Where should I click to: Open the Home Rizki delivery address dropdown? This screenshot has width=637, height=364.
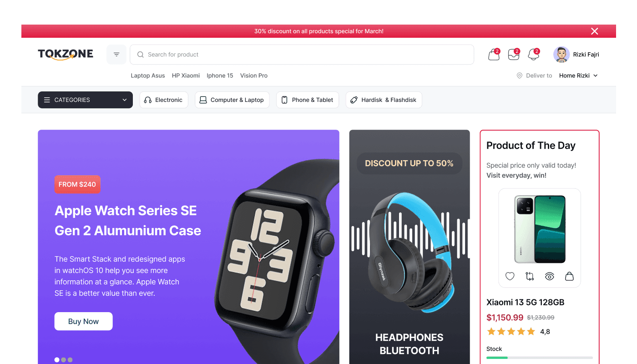coord(578,76)
